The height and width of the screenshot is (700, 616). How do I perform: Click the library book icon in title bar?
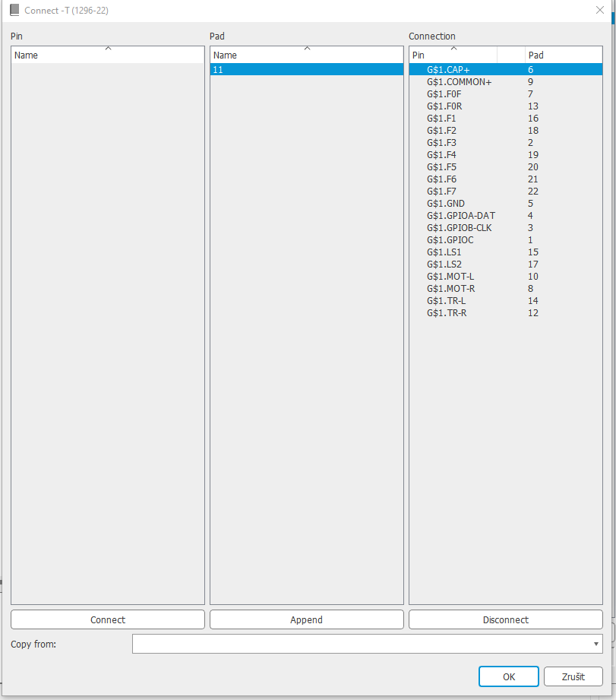(x=14, y=10)
